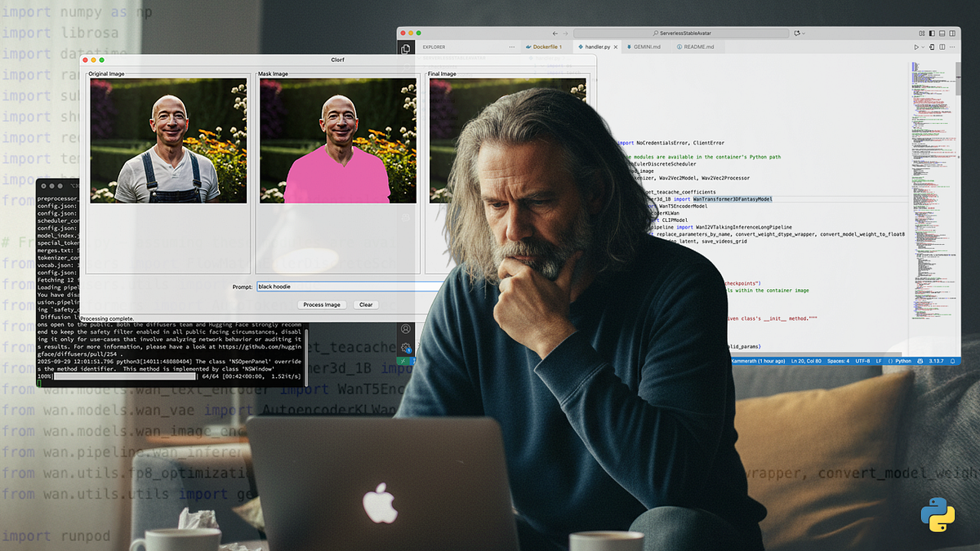Open notifications bell in status bar
The image size is (980, 551).
click(x=952, y=361)
